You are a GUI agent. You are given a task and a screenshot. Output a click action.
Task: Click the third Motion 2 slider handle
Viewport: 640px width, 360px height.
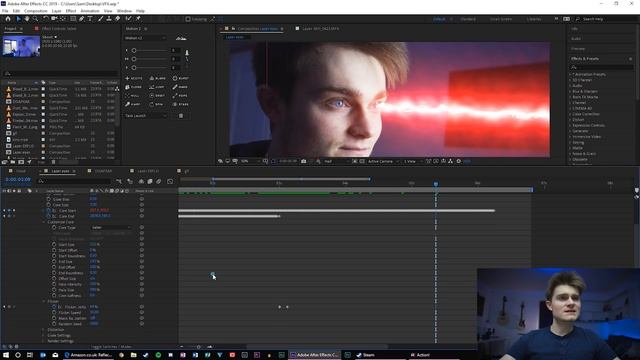tap(134, 67)
